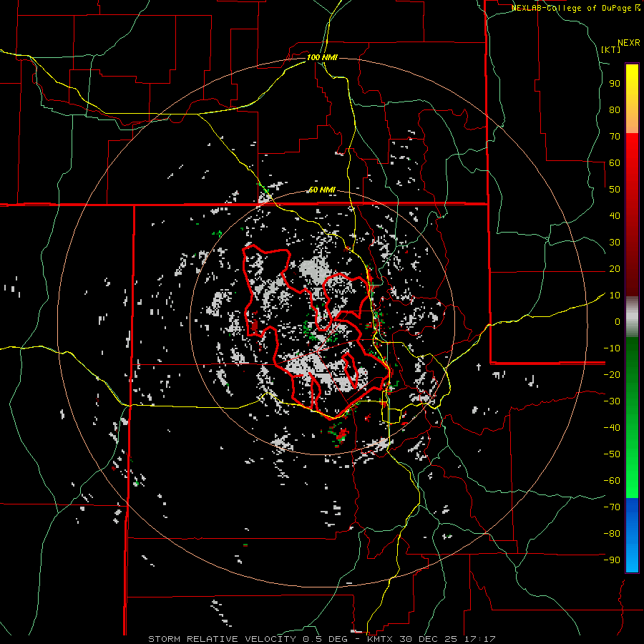Screen dimensions: 644x644
Task: Click the 50 value on velocity scale
Action: point(615,190)
